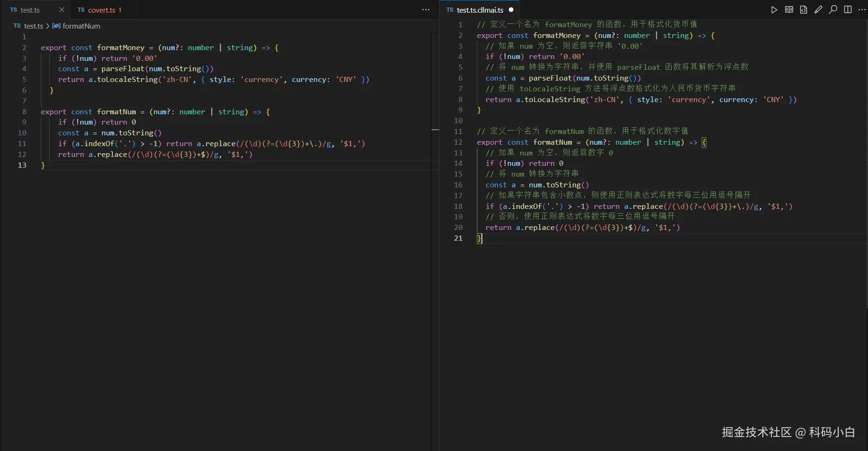Click toLocaleString in the left editor
The height and width of the screenshot is (451, 868).
[x=127, y=80]
